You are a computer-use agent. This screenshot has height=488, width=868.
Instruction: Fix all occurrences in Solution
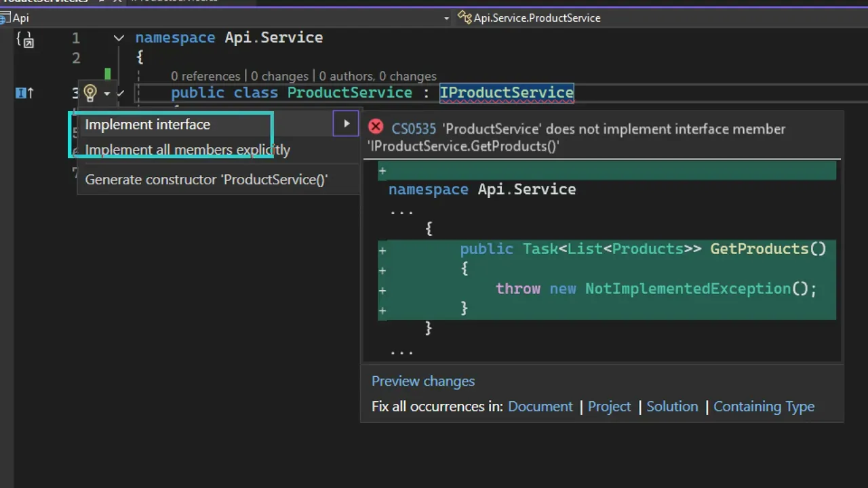click(x=672, y=407)
